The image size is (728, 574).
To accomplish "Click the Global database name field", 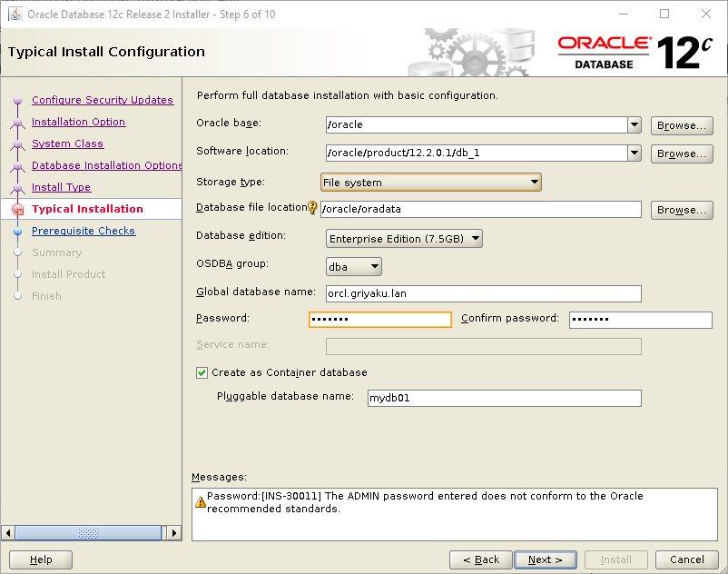I will 484,293.
